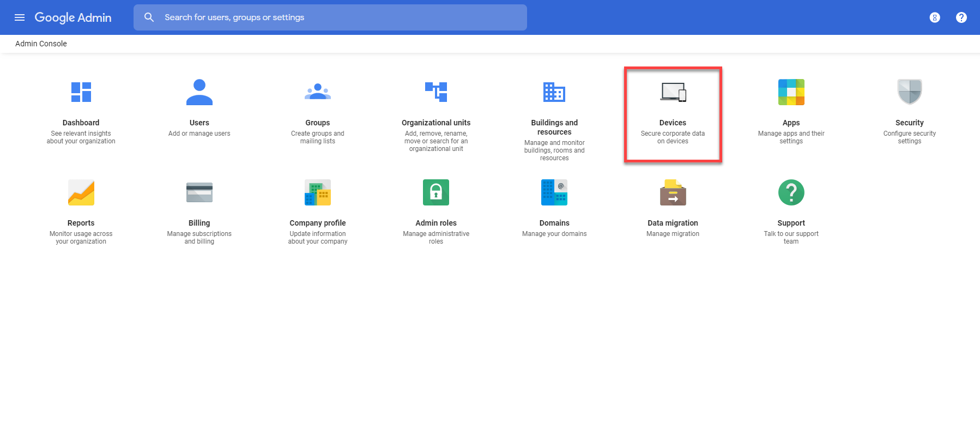Viewport: 980px width, 442px height.
Task: Open the Billing credit card icon
Action: (199, 192)
